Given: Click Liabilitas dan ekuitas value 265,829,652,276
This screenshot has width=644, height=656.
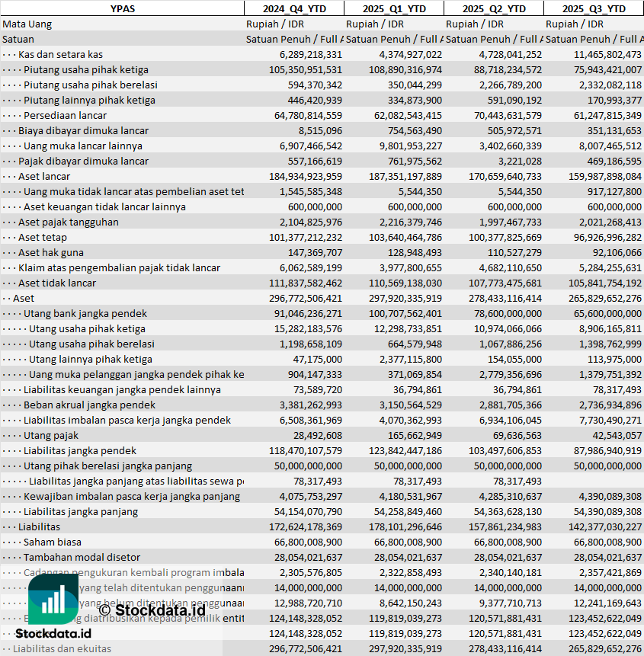Looking at the screenshot, I should 604,649.
